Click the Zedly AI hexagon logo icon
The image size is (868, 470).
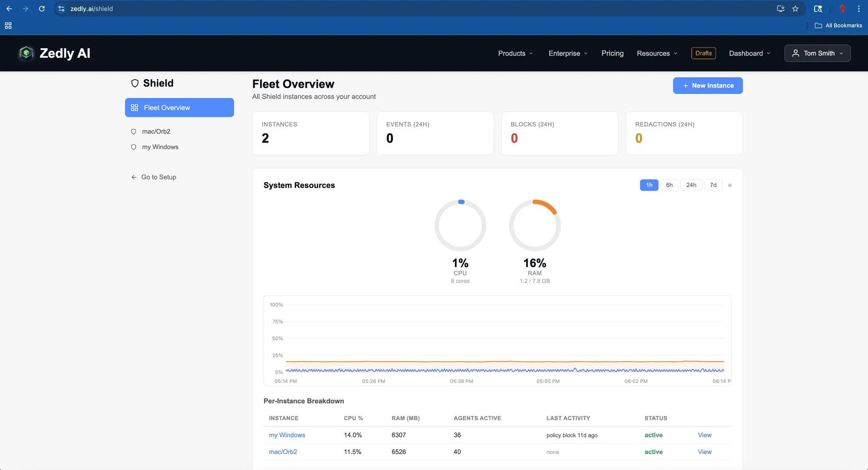pyautogui.click(x=26, y=53)
